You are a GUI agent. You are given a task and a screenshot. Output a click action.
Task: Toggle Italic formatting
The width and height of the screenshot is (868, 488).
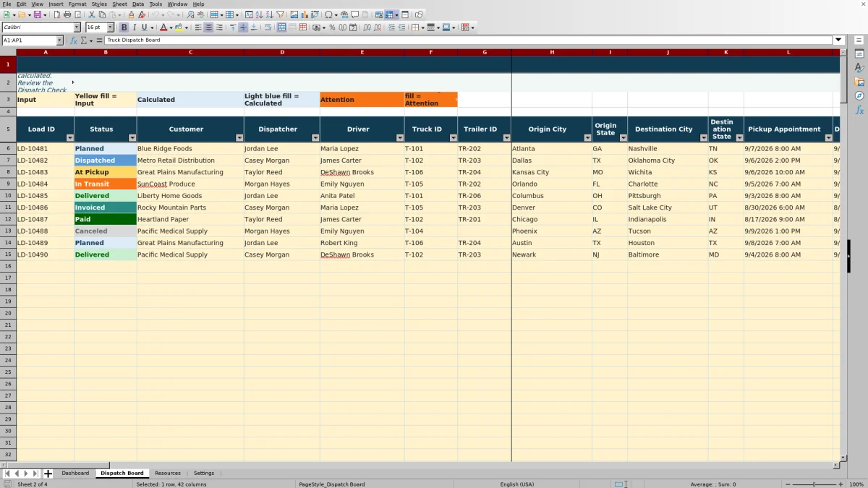point(135,27)
